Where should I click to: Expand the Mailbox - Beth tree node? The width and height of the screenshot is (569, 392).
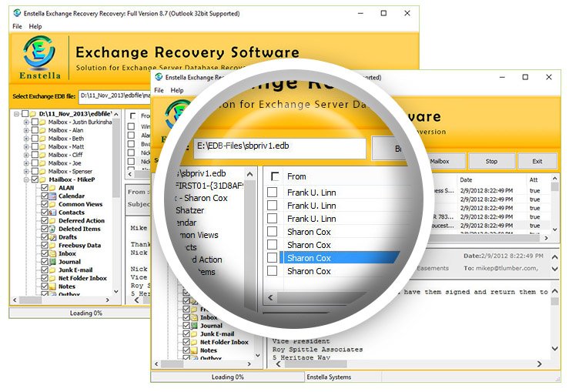[x=26, y=139]
